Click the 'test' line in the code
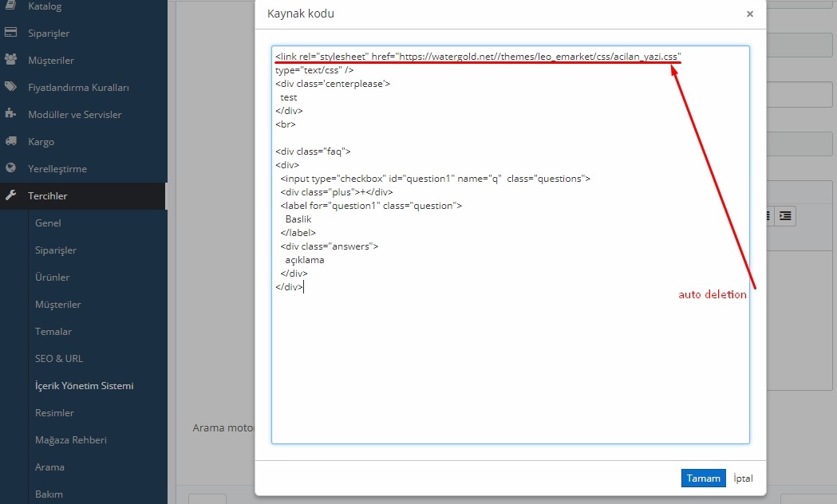This screenshot has height=504, width=837. pos(288,97)
